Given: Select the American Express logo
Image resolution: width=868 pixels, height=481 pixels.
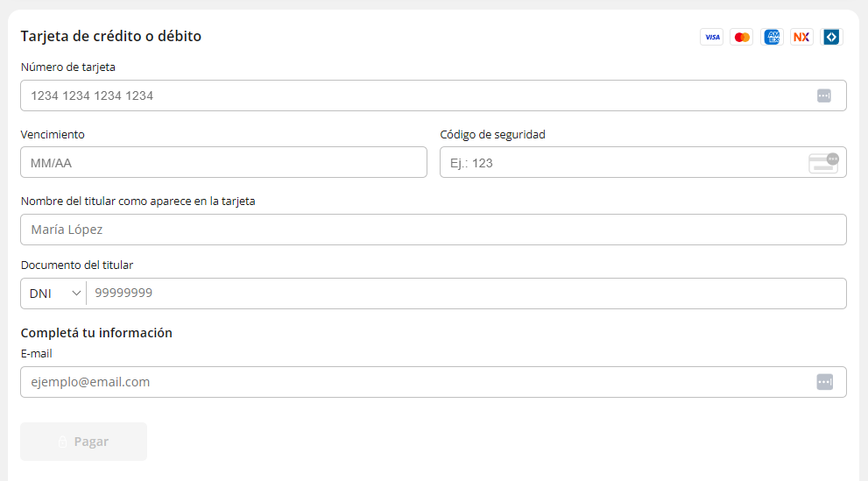Looking at the screenshot, I should point(772,37).
